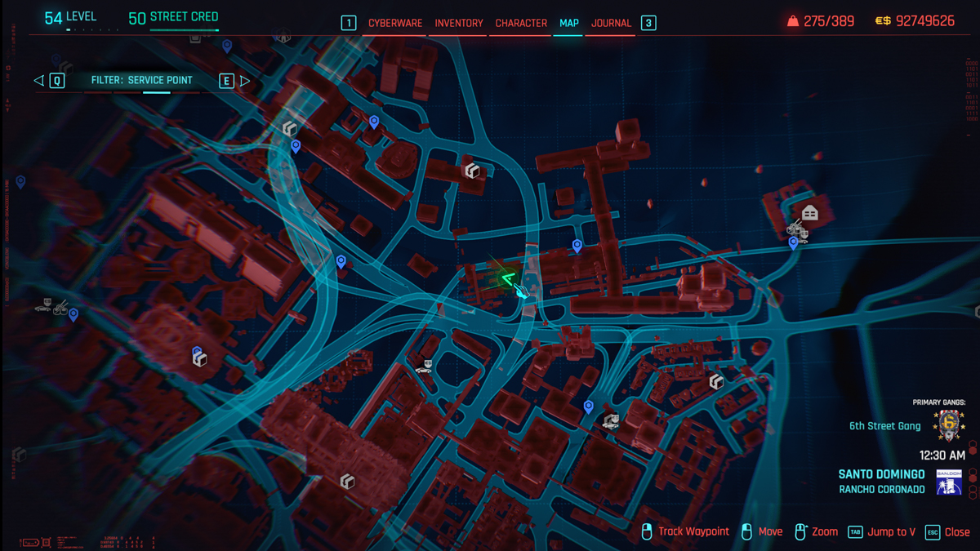Screen dimensions: 980x551
Task: Click the eurodollar currency icon
Action: point(882,21)
